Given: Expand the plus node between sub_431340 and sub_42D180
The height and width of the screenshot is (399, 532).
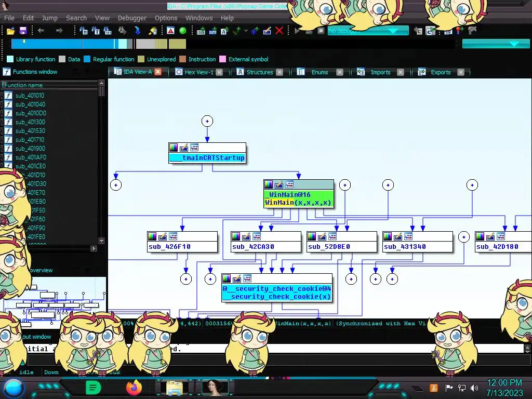Looking at the screenshot, I should pyautogui.click(x=464, y=237).
